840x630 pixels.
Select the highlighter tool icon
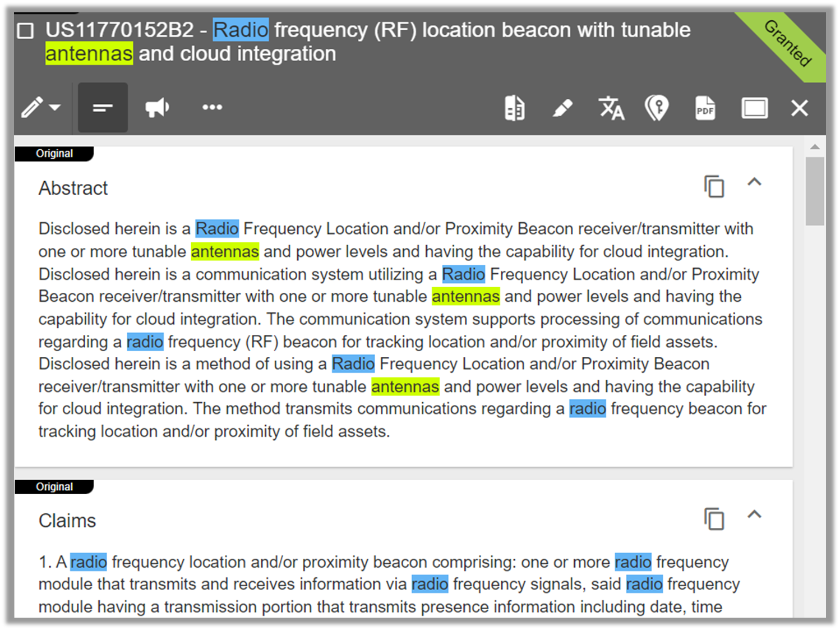click(562, 108)
